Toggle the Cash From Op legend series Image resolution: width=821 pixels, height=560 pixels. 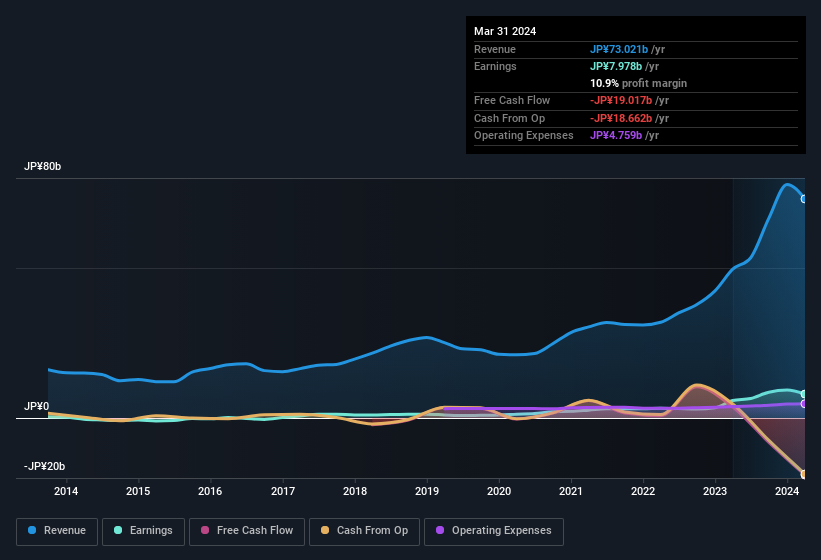pyautogui.click(x=364, y=531)
